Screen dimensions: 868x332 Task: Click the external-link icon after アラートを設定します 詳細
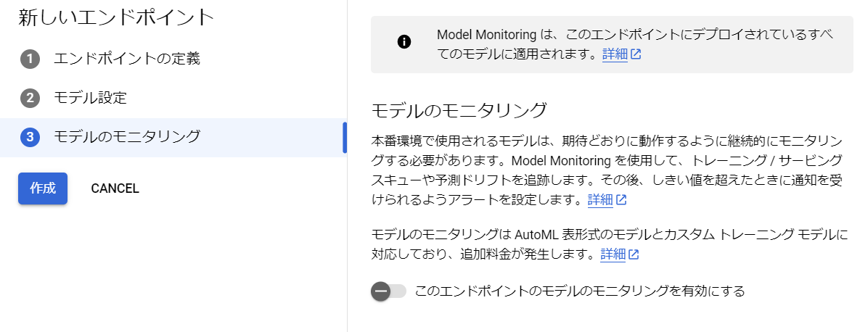[622, 200]
